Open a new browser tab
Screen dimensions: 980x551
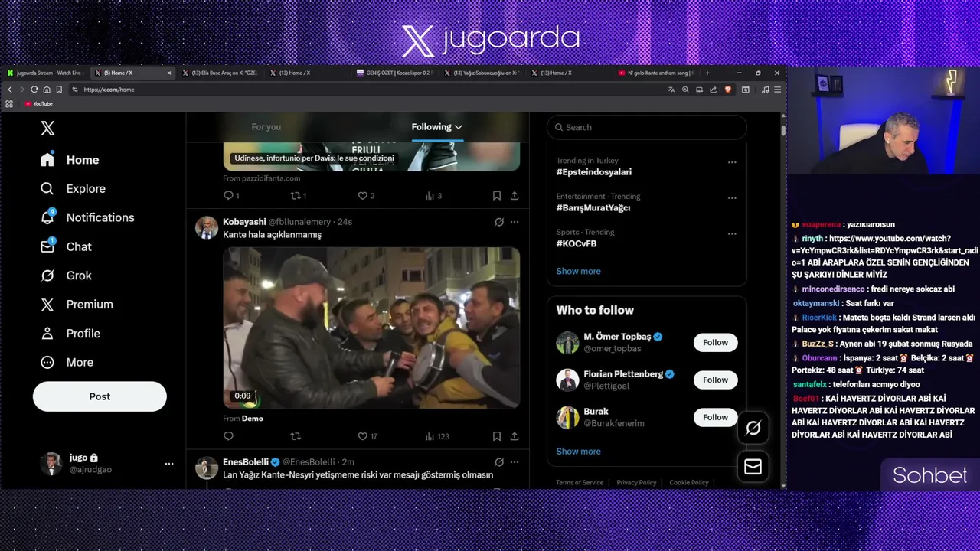click(x=707, y=73)
